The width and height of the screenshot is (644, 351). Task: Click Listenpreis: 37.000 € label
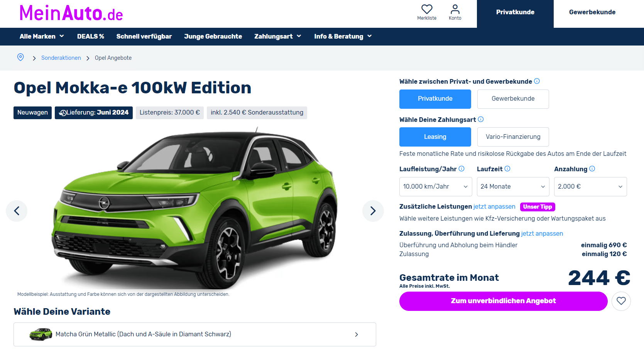[170, 113]
